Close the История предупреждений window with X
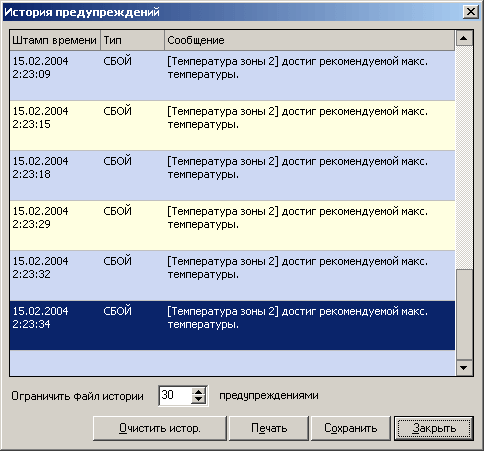 point(471,12)
